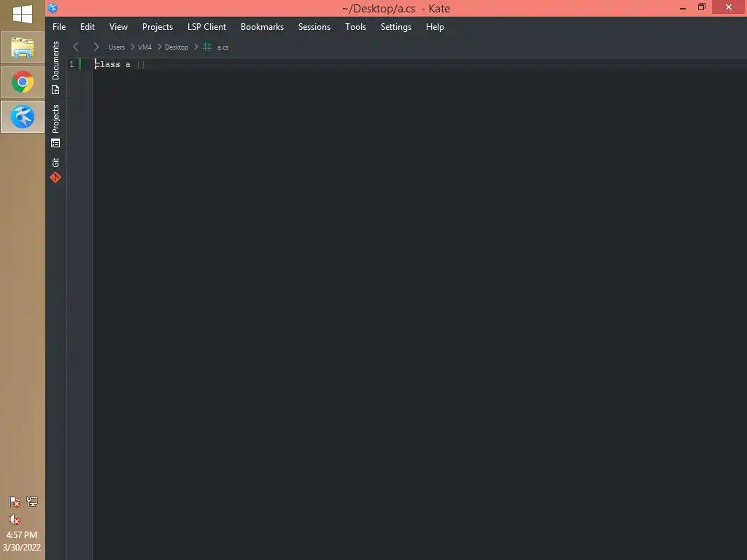Image resolution: width=747 pixels, height=560 pixels.
Task: Open the Bookmarks menu
Action: coord(262,27)
